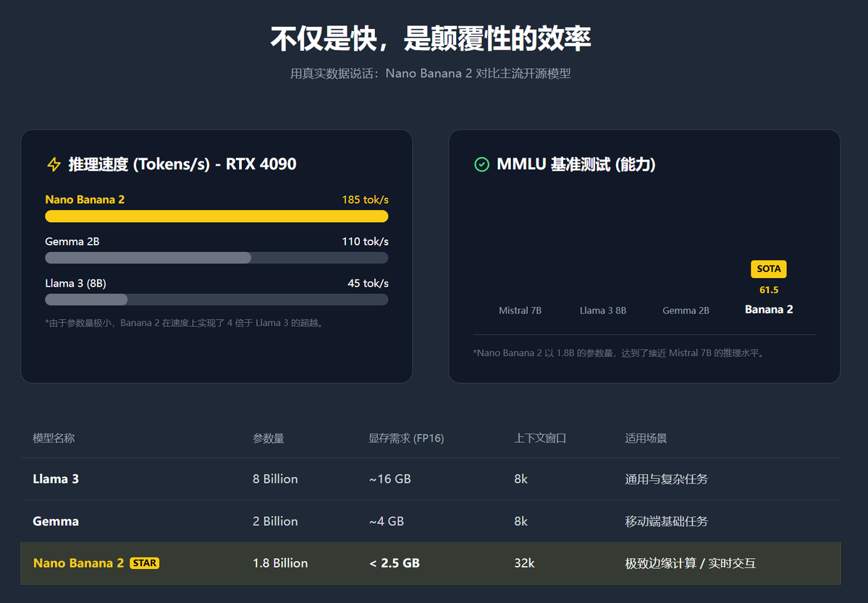This screenshot has height=603, width=868.
Task: Click the Gemma 2B label in speed chart
Action: tap(72, 242)
